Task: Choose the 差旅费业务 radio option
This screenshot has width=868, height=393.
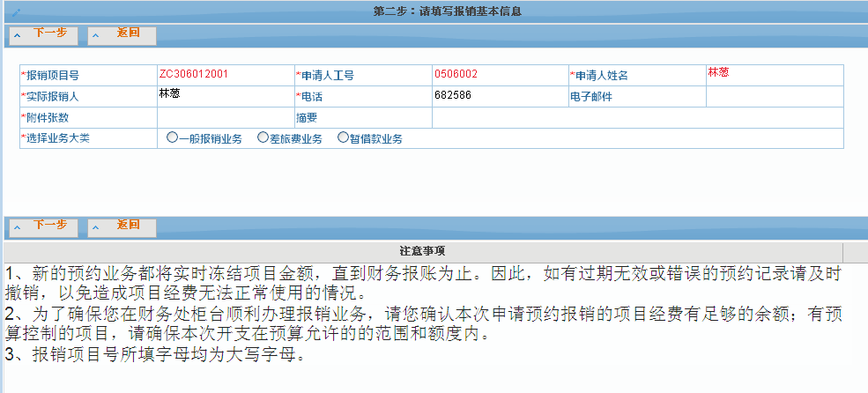Action: pyautogui.click(x=263, y=138)
